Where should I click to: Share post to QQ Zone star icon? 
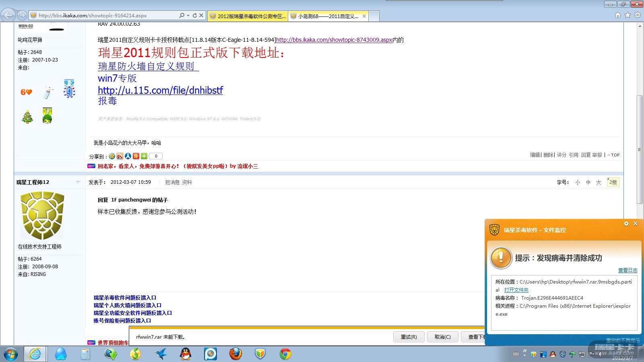[112, 156]
